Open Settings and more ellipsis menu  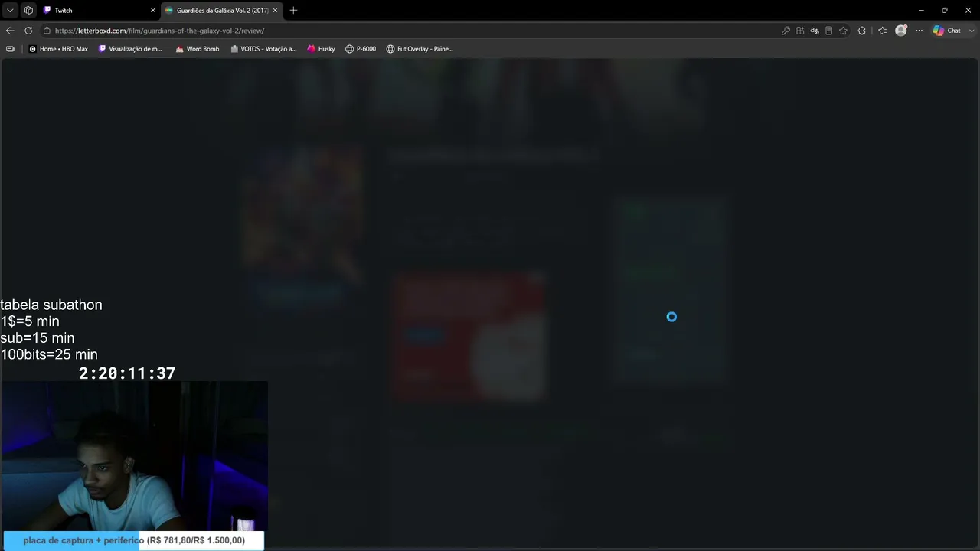[919, 31]
